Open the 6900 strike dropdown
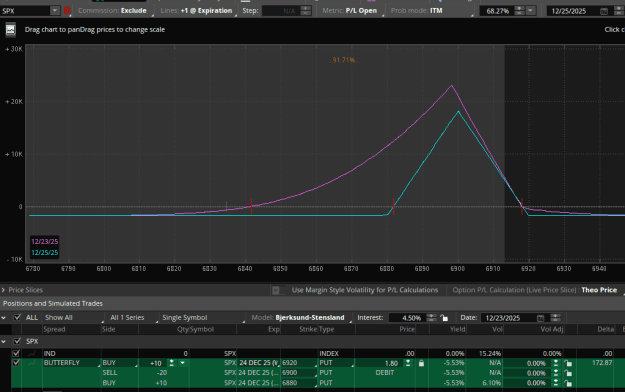This screenshot has height=392, width=625. click(x=299, y=373)
